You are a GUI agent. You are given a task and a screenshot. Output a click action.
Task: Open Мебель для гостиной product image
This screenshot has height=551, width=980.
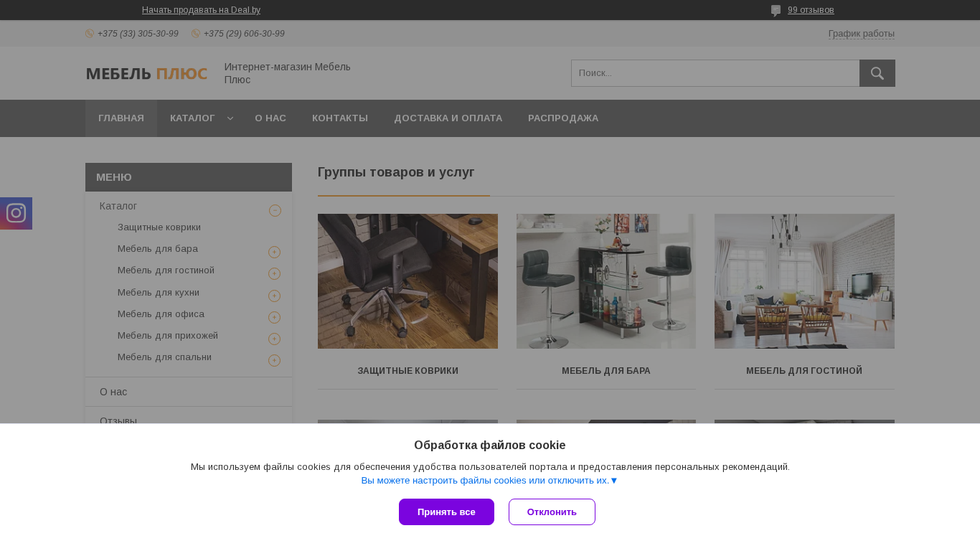[804, 281]
